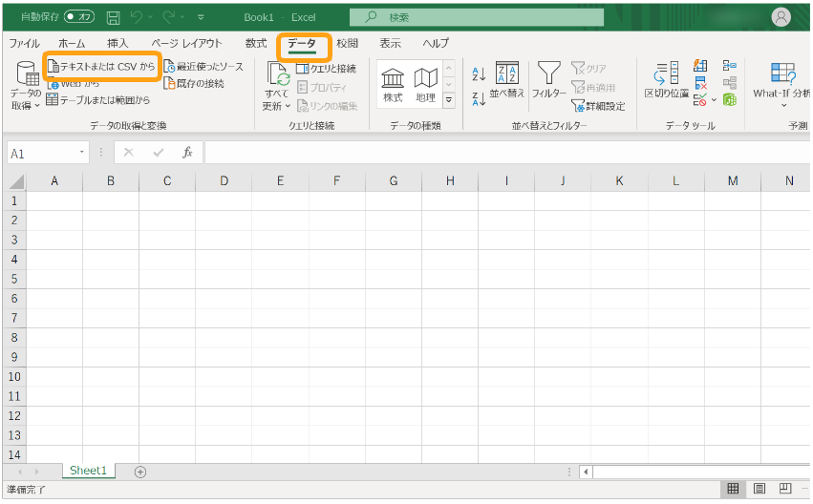Select the 株式 data type
This screenshot has width=813, height=504.
tap(393, 85)
